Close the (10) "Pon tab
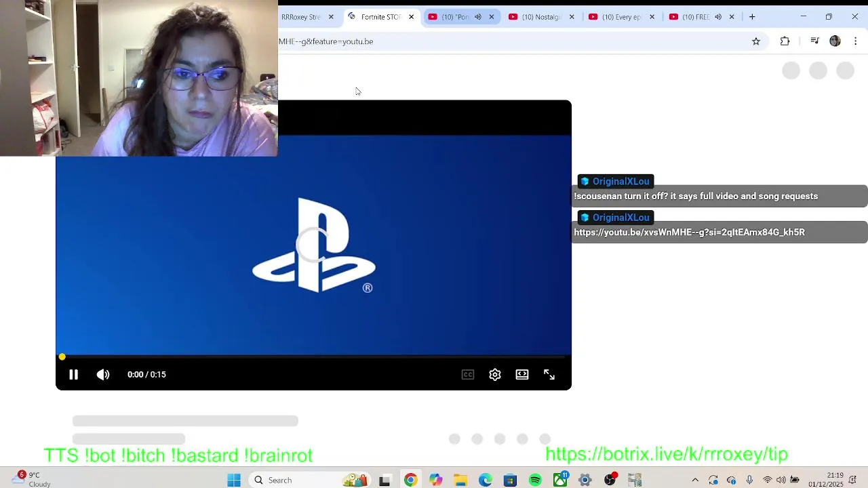Image resolution: width=868 pixels, height=488 pixels. 492,17
